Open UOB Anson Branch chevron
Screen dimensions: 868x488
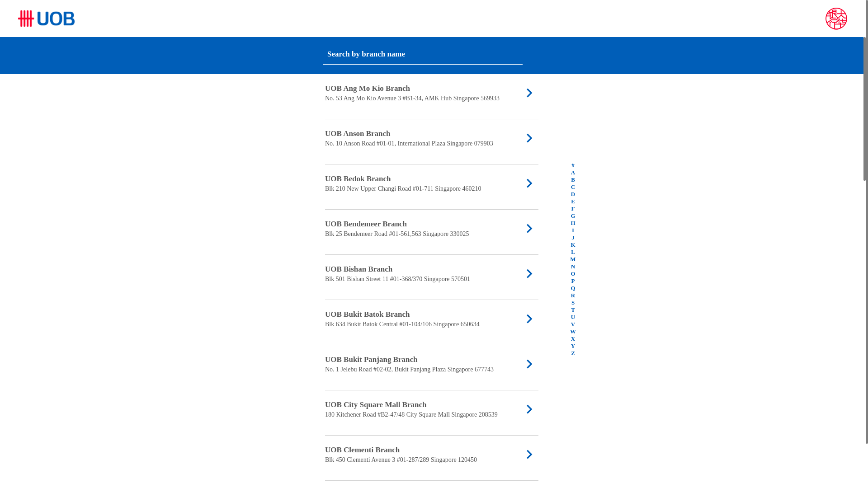point(529,138)
